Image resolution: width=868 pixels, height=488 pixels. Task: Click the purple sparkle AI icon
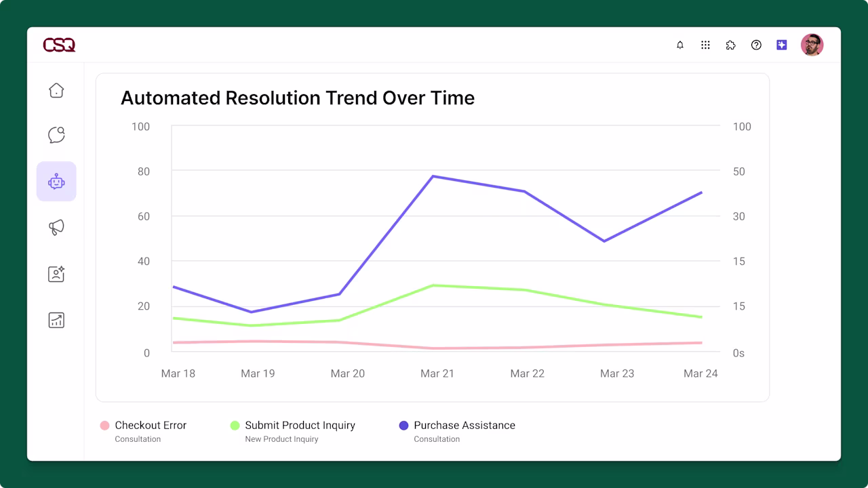(782, 45)
